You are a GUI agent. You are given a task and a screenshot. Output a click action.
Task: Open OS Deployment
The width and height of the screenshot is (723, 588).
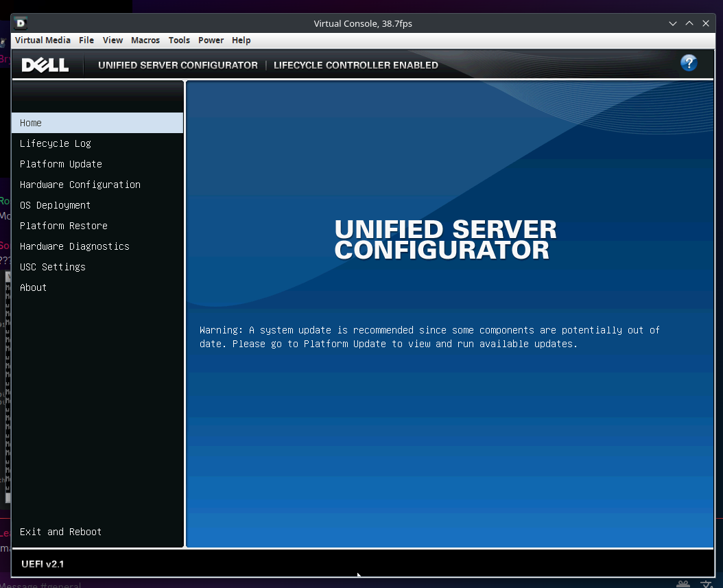pyautogui.click(x=55, y=205)
